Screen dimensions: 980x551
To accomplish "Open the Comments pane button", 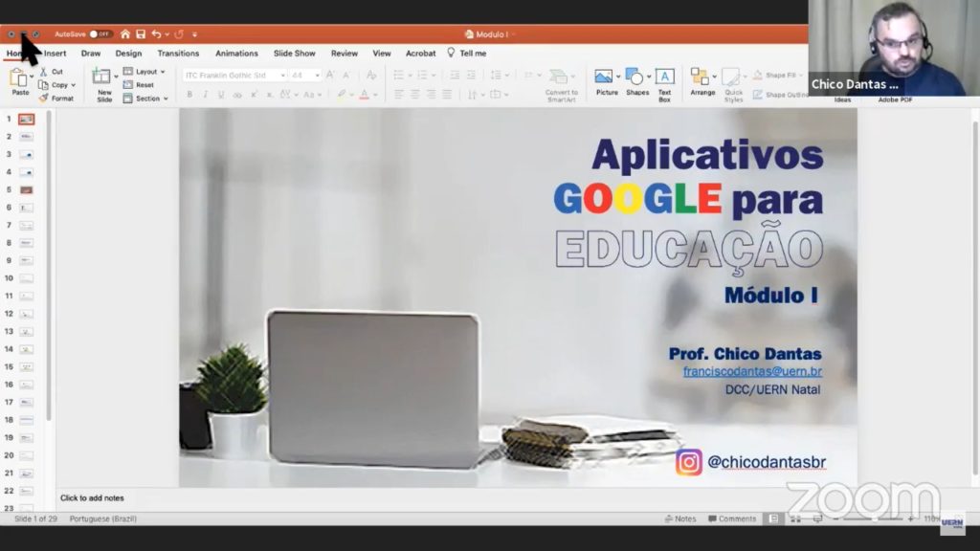I will tap(732, 518).
